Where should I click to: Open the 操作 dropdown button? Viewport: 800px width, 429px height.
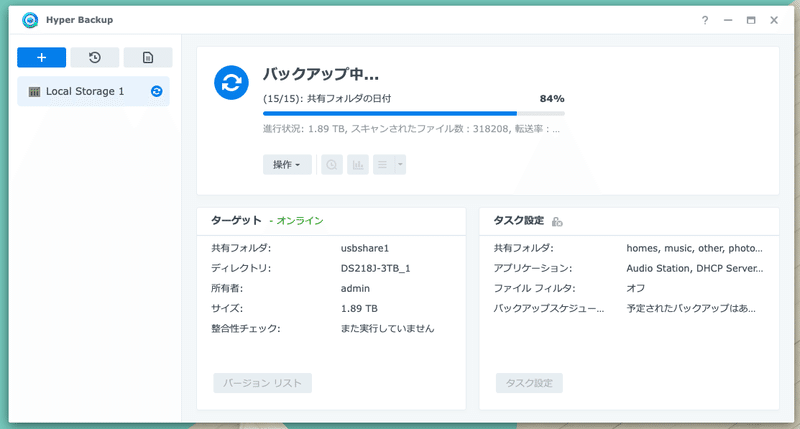tap(287, 164)
